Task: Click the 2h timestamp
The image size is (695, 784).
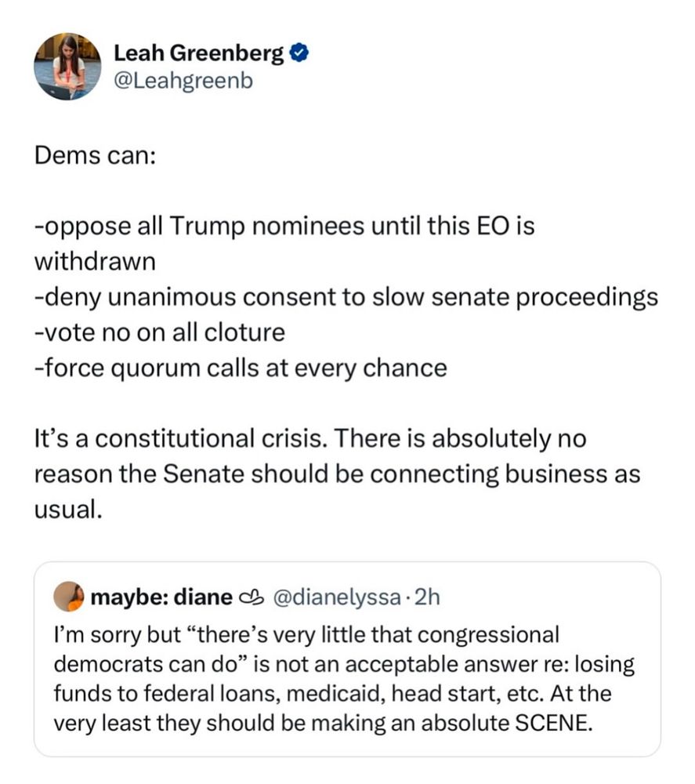Action: (x=427, y=597)
